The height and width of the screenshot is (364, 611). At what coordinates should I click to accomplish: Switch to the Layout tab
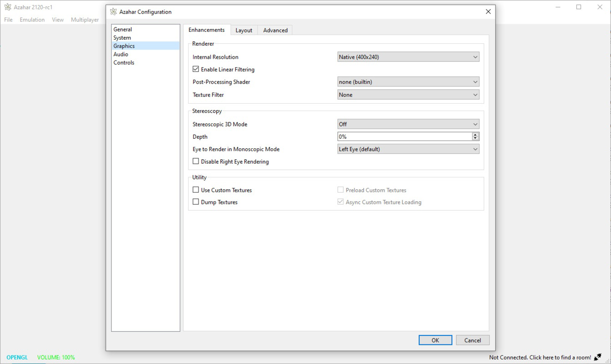(x=244, y=30)
